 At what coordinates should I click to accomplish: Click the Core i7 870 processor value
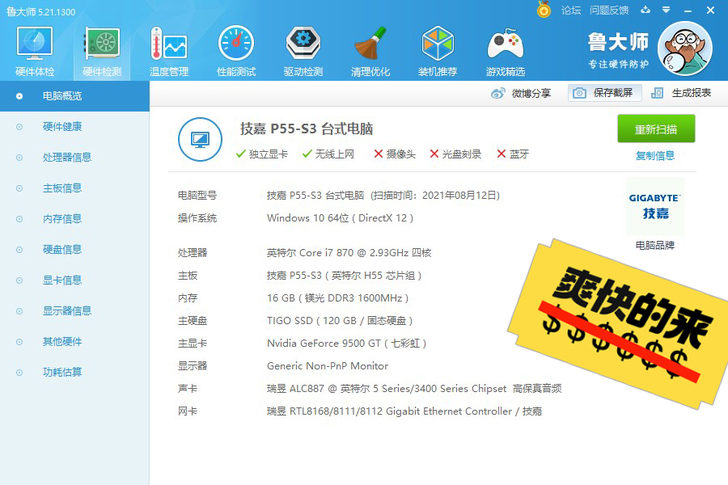[x=349, y=253]
